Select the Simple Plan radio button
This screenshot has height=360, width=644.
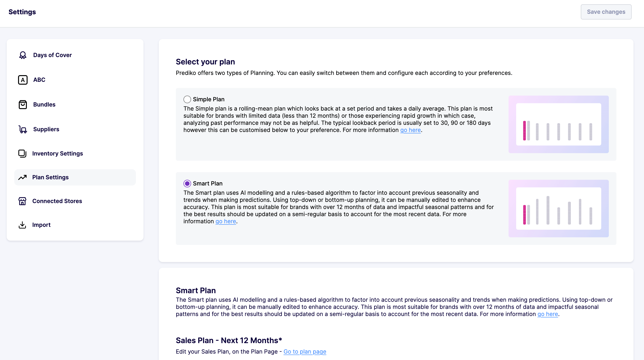(187, 99)
